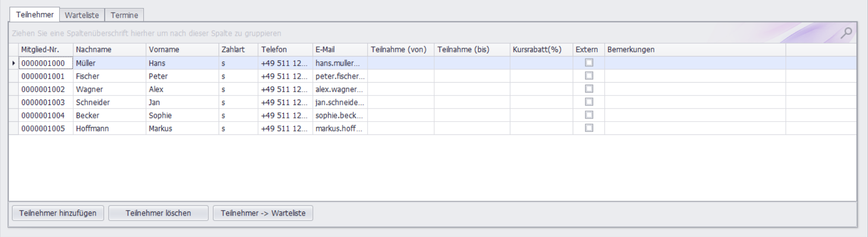The height and width of the screenshot is (237, 868).
Task: Sort by Zahlart column header
Action: (239, 49)
